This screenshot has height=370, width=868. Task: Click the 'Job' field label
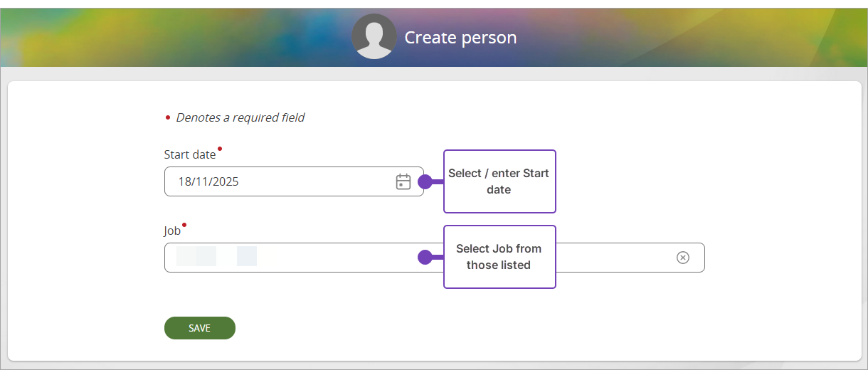tap(172, 231)
